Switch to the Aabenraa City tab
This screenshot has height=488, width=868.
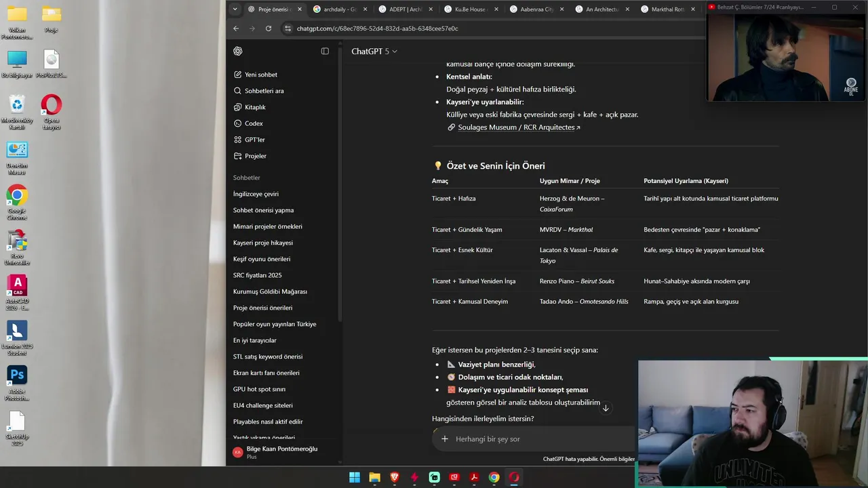coord(538,9)
